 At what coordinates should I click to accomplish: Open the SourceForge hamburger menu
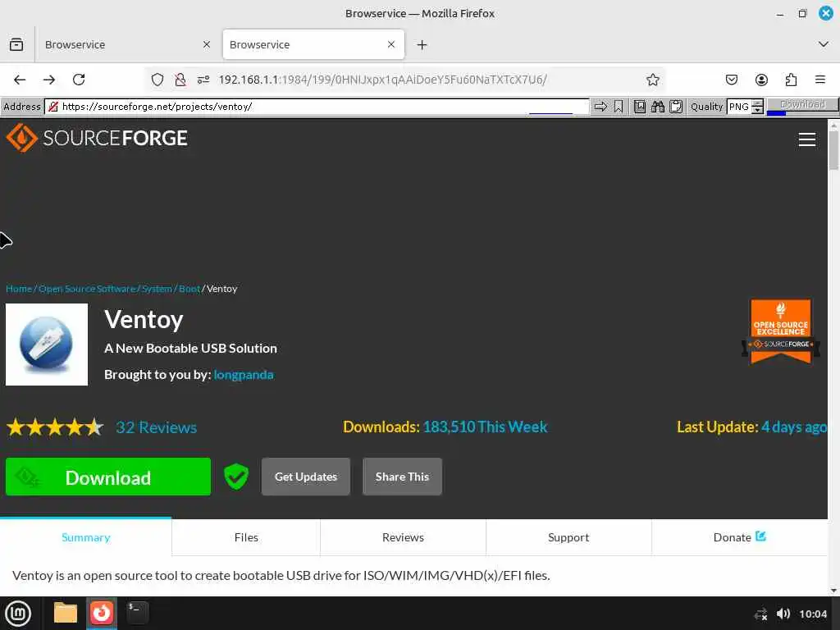pyautogui.click(x=807, y=139)
